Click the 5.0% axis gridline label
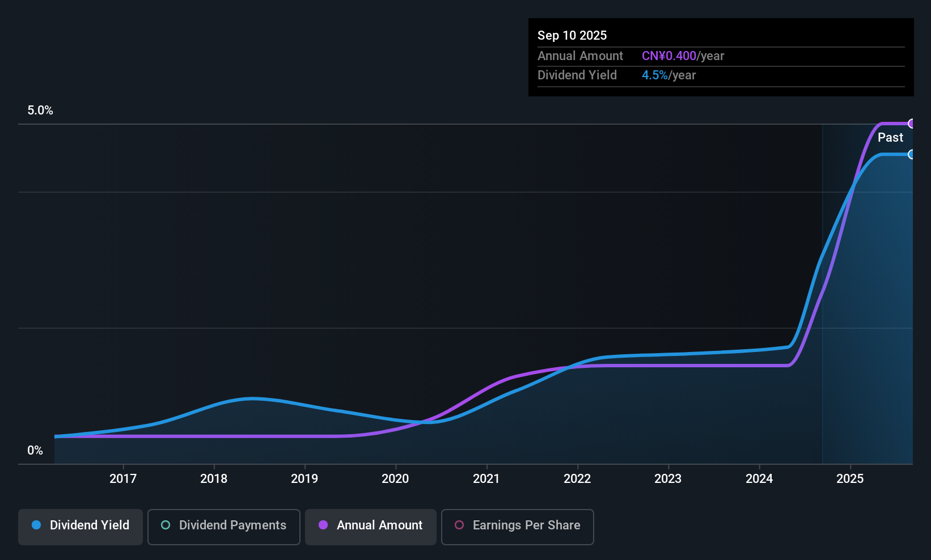This screenshot has height=560, width=931. (40, 111)
